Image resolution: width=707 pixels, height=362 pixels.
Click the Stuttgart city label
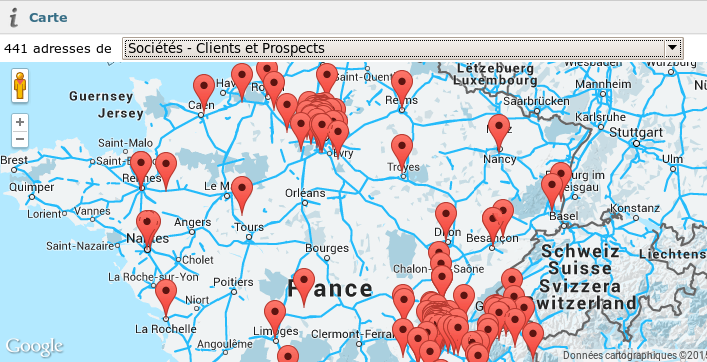pos(636,133)
